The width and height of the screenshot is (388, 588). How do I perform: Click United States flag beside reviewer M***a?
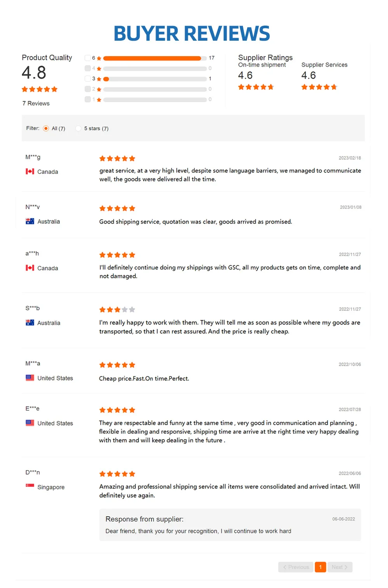[30, 378]
